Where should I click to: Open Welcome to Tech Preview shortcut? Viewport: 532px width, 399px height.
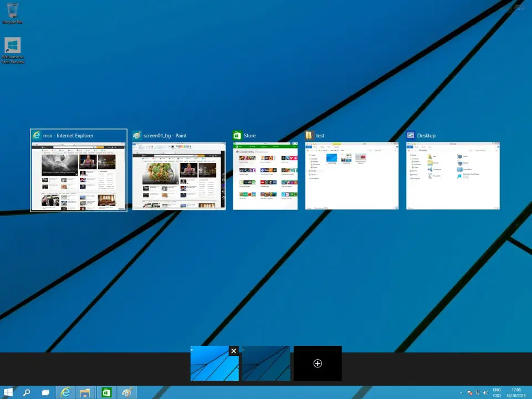point(12,50)
